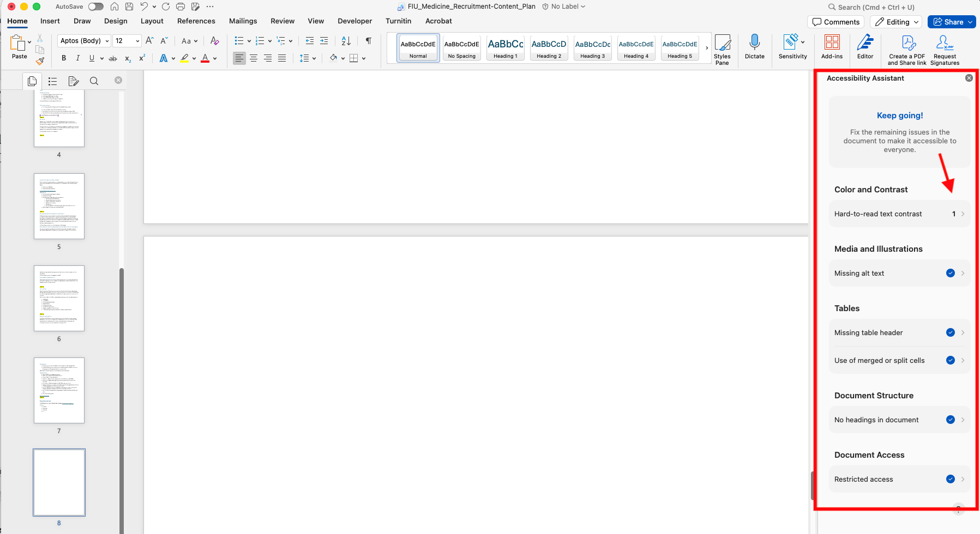
Task: Open the font name dropdown
Action: [x=107, y=41]
